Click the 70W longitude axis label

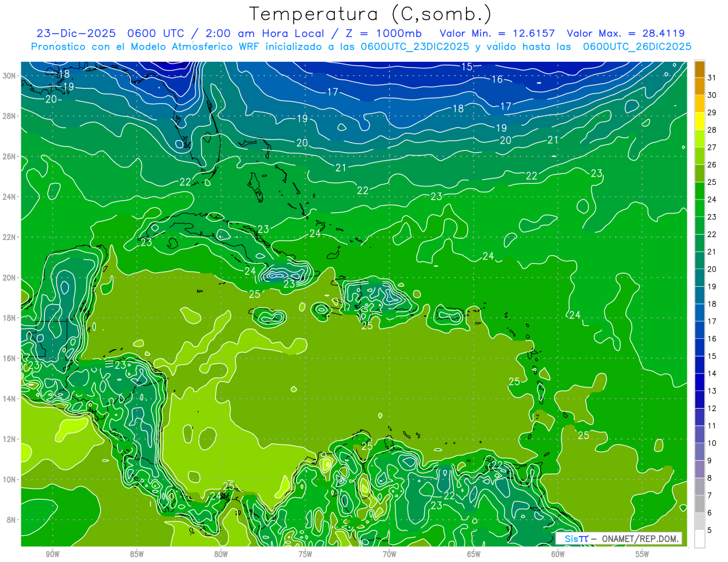coord(389,554)
